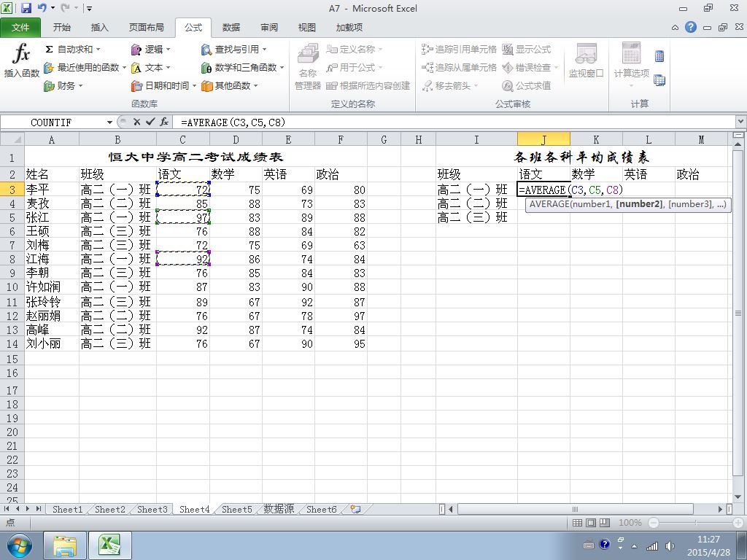Open the 数据源 worksheet tab

point(279,509)
